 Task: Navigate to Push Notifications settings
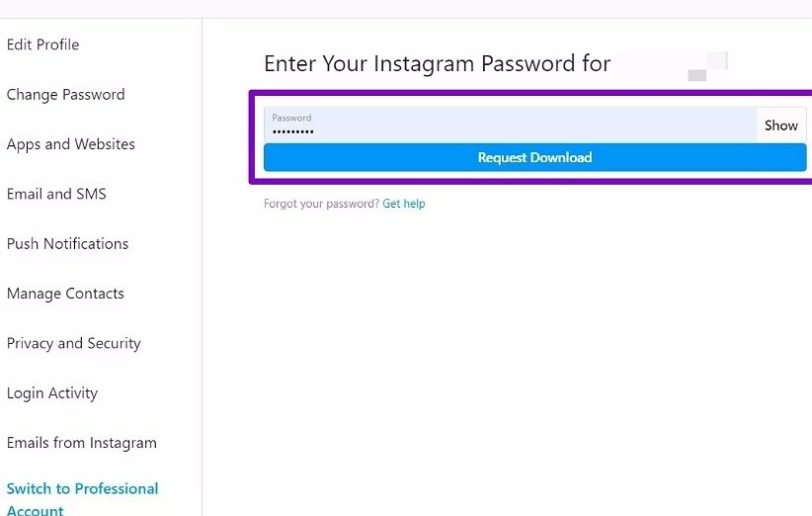point(67,243)
